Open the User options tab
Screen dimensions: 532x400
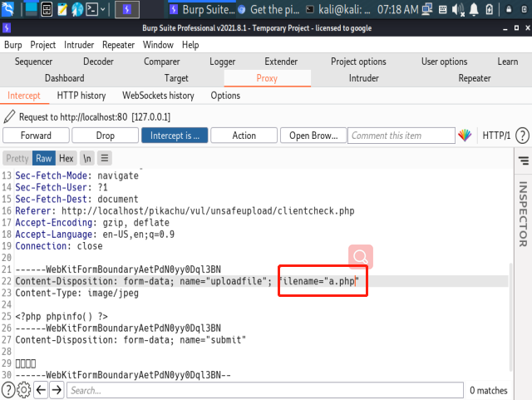click(444, 62)
